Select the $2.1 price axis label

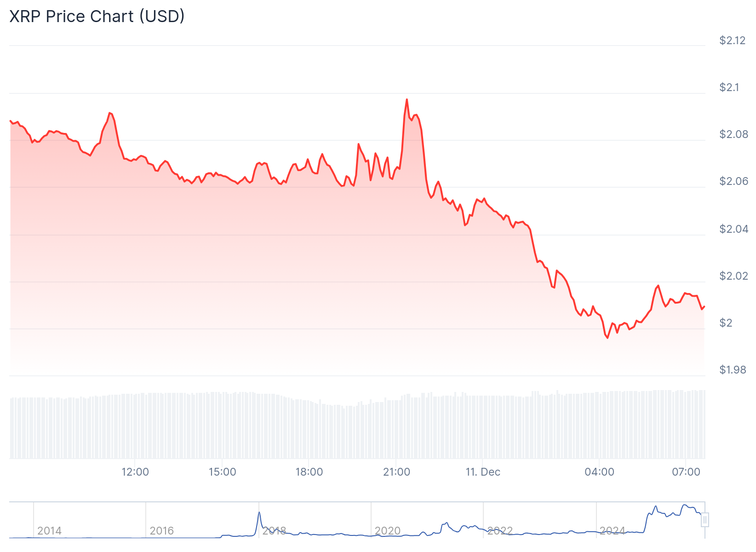(729, 87)
